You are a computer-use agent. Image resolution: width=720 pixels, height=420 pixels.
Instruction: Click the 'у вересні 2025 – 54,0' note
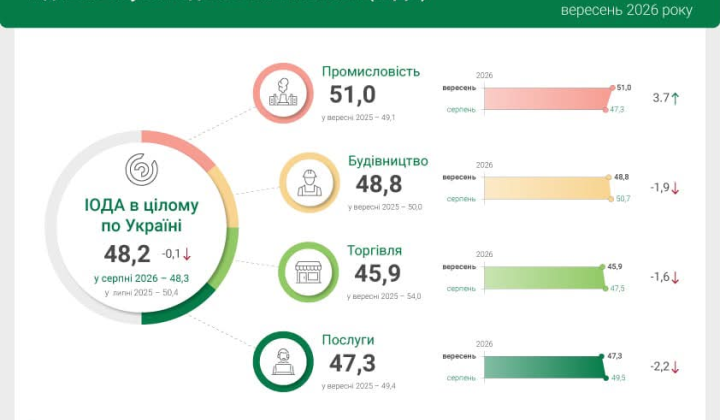tap(384, 297)
